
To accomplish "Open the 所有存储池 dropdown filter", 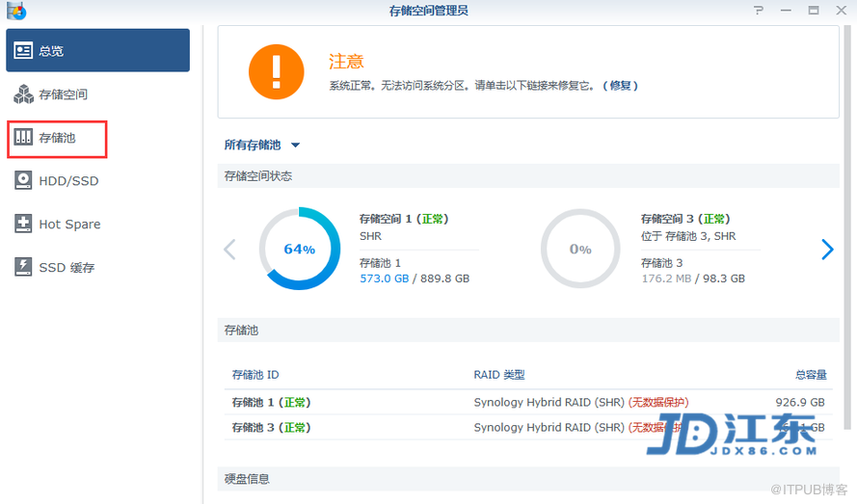I will (x=262, y=146).
